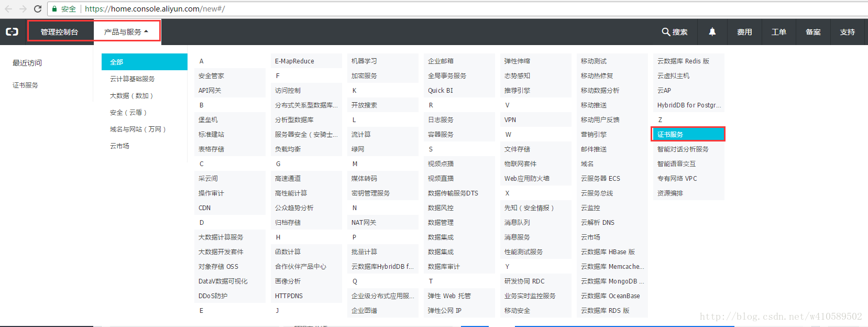Screen dimensions: 868x327
Task: Collapse the 产品与服务 dropdown menu
Action: coord(126,32)
